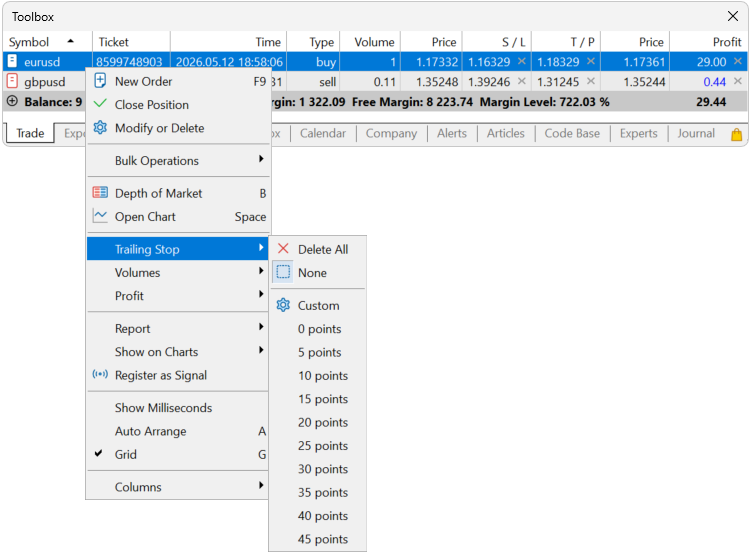Switch to the Trade tab
Screen dimensions: 750x554
click(30, 133)
